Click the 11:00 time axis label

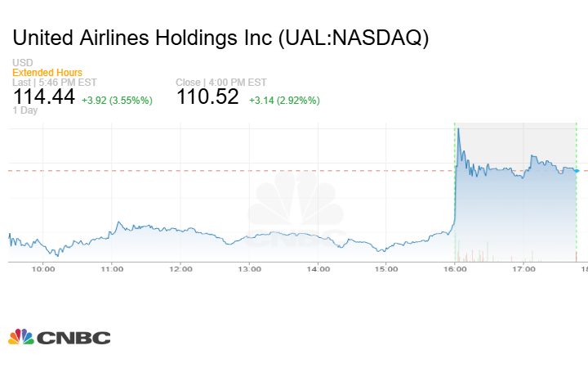112,268
